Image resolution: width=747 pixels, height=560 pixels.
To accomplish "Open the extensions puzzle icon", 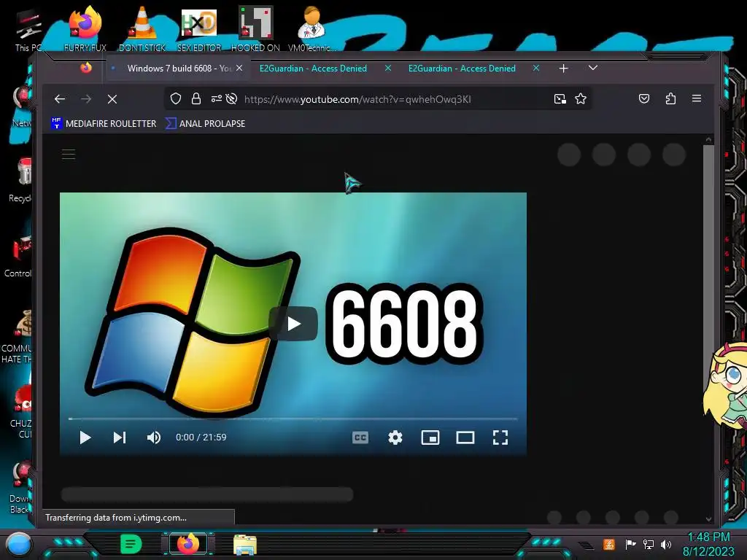I will pos(670,98).
